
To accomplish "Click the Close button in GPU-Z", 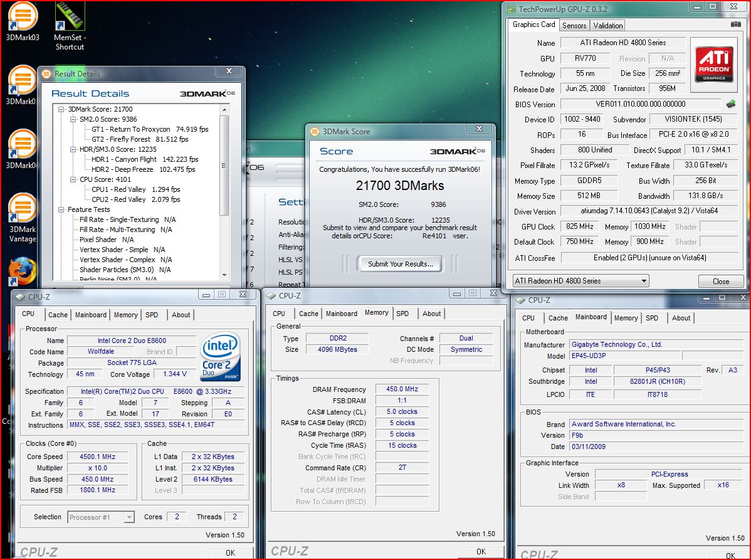I will (720, 281).
